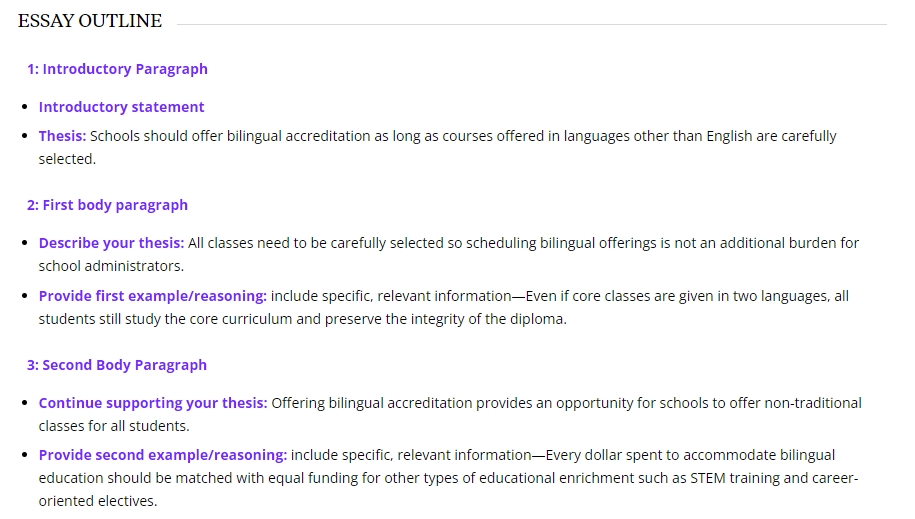915x519 pixels.
Task: Click the text 'school administrators.'
Action: click(x=111, y=266)
